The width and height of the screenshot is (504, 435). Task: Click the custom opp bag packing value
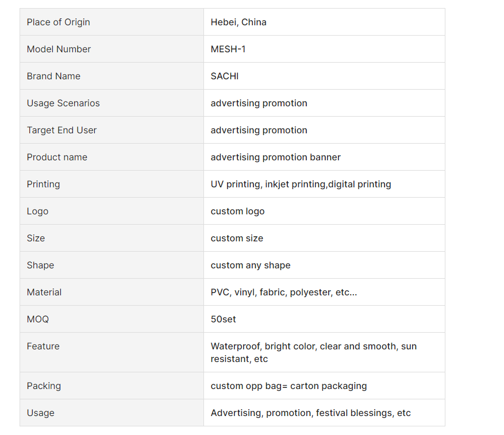pyautogui.click(x=288, y=386)
